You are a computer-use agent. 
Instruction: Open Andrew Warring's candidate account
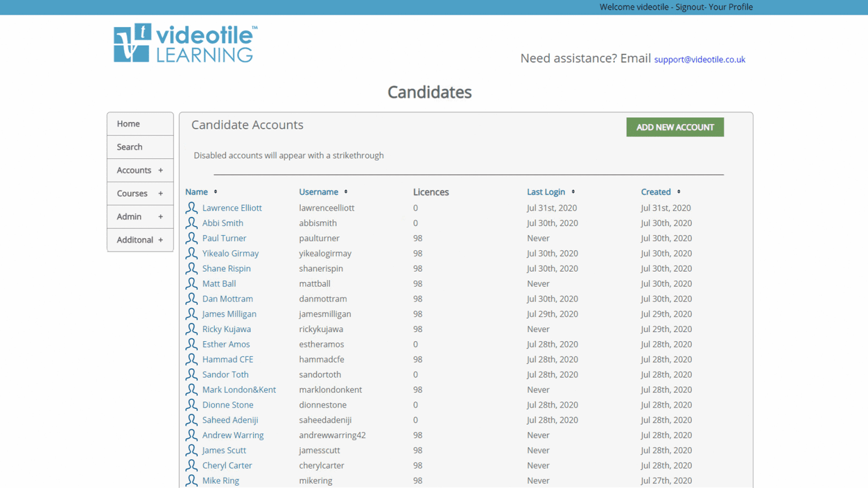click(233, 435)
